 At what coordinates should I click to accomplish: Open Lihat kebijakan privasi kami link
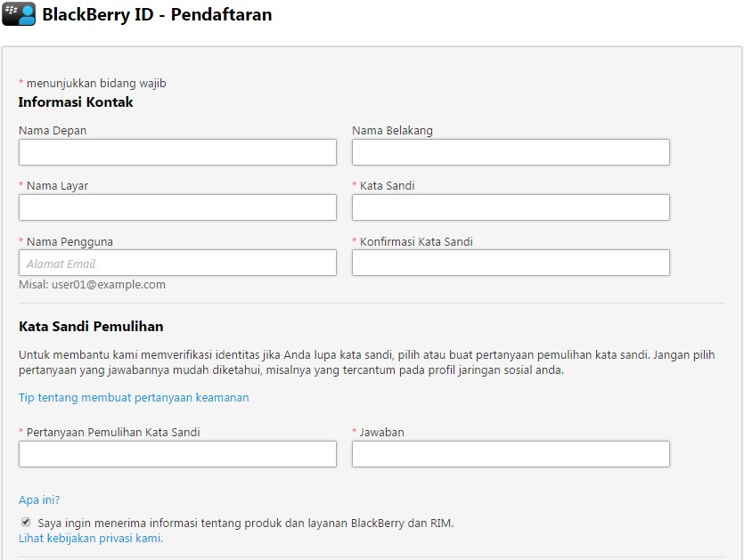pyautogui.click(x=91, y=539)
